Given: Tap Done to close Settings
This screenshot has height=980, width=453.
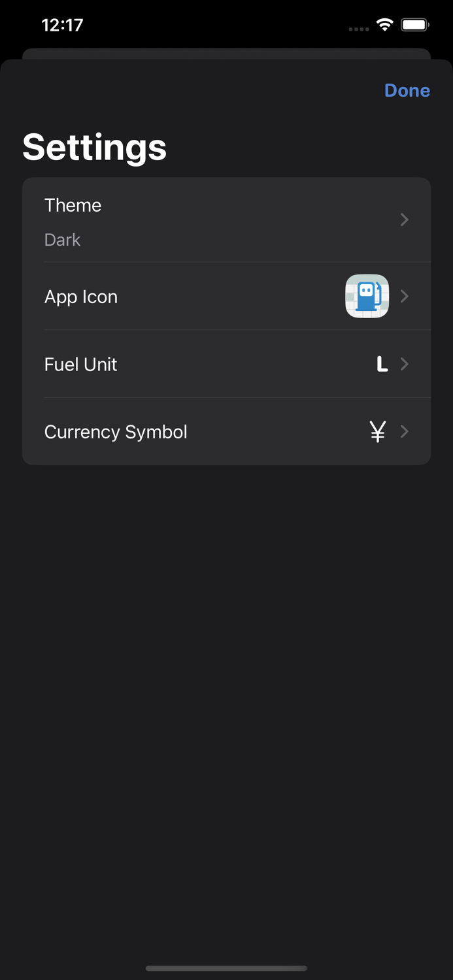Looking at the screenshot, I should coord(407,90).
